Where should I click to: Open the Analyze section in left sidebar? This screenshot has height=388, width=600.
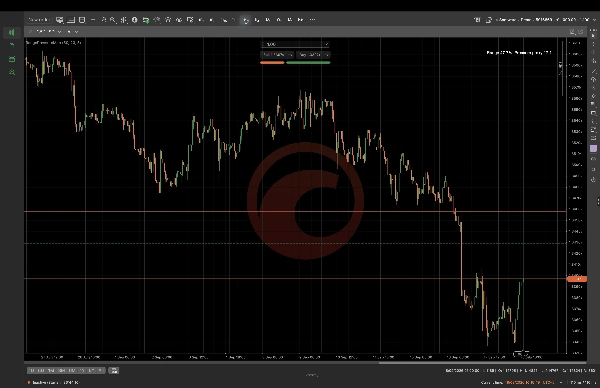(x=12, y=72)
